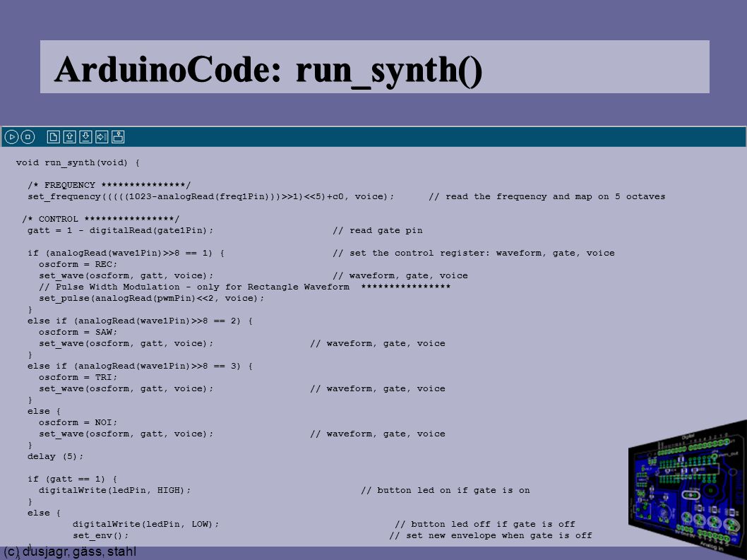Click the line "gatt = 1 - digitalRead(gate1Pin);"
The image size is (747, 560).
click(121, 230)
